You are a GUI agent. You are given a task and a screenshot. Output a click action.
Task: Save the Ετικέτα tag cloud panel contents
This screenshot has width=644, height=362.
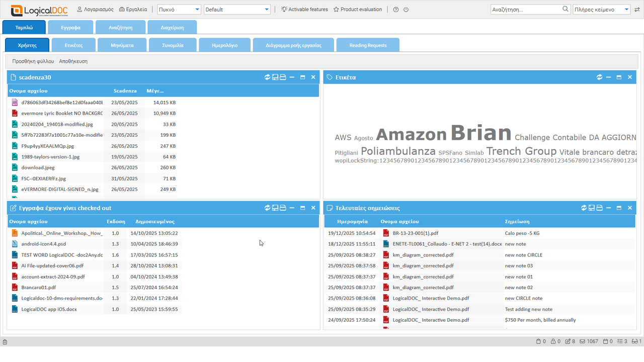click(599, 77)
